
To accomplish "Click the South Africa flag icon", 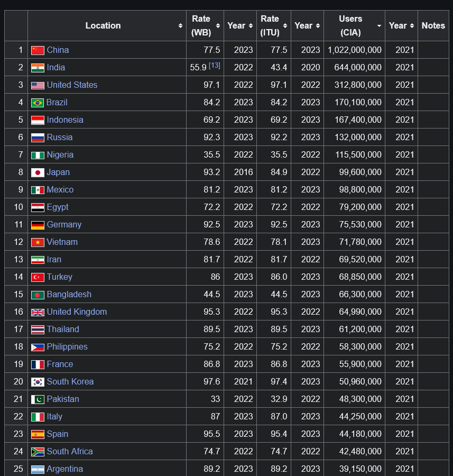I will pos(38,452).
